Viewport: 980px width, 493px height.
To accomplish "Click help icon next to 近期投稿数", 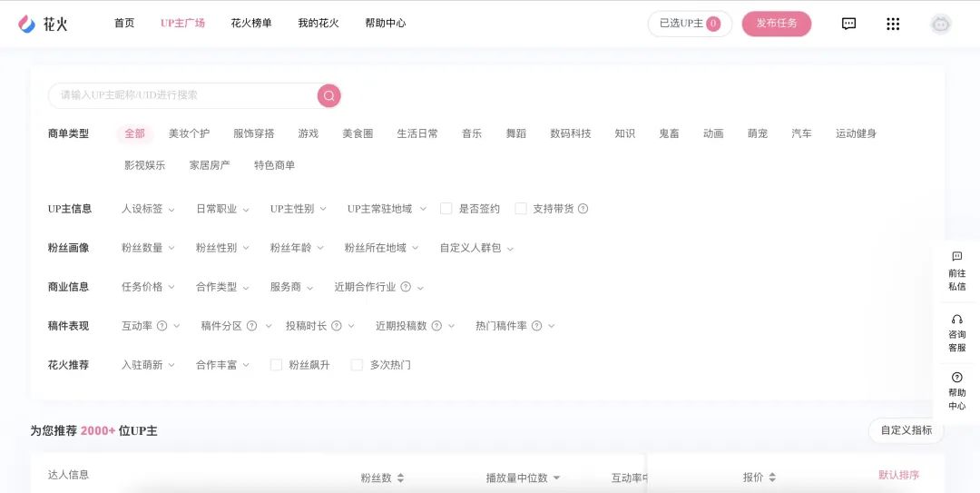I will (436, 326).
